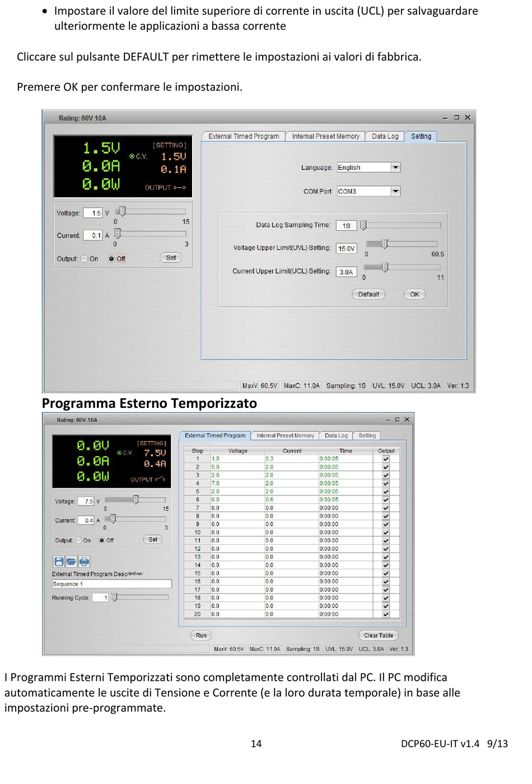Click the Running Cycle value field
Viewport: 532px width, 784px height.
pyautogui.click(x=100, y=597)
